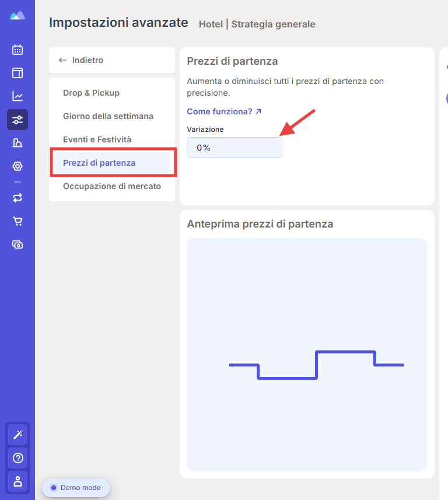Screen dimensions: 448x500
Task: Click the app logo in the sidebar
Action: (x=17, y=16)
